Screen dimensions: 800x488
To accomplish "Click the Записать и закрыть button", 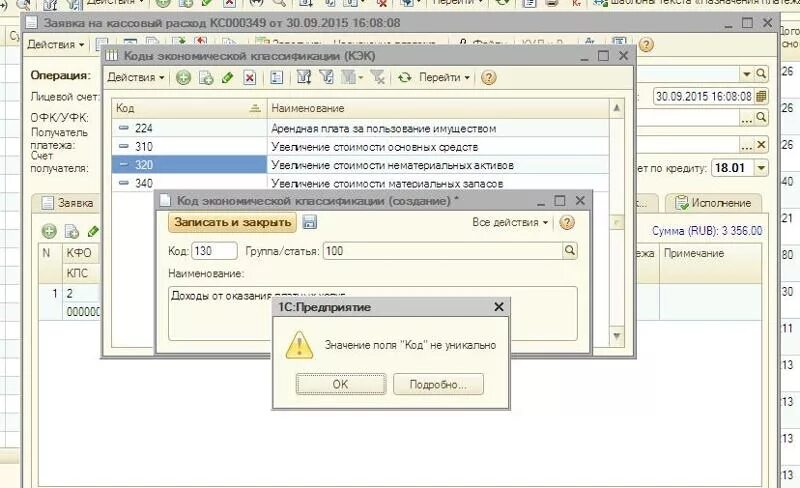I will tap(232, 223).
